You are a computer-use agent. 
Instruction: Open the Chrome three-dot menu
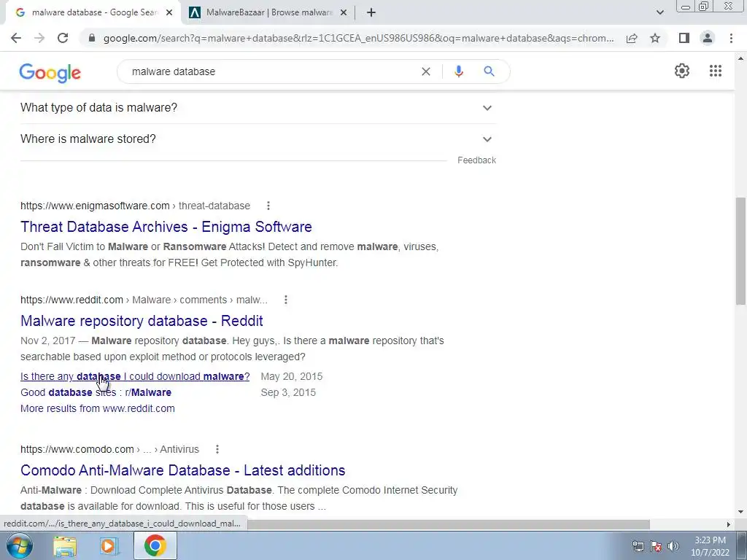click(x=731, y=38)
